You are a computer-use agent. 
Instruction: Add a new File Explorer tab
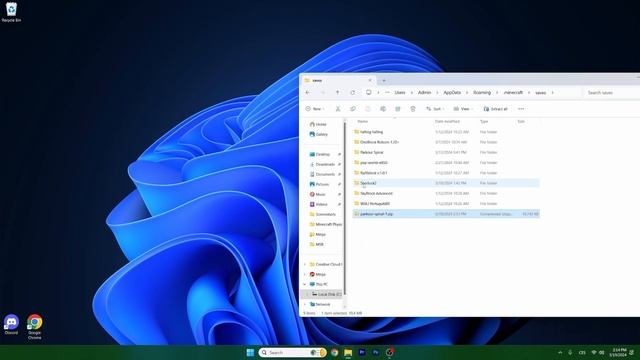[x=384, y=80]
